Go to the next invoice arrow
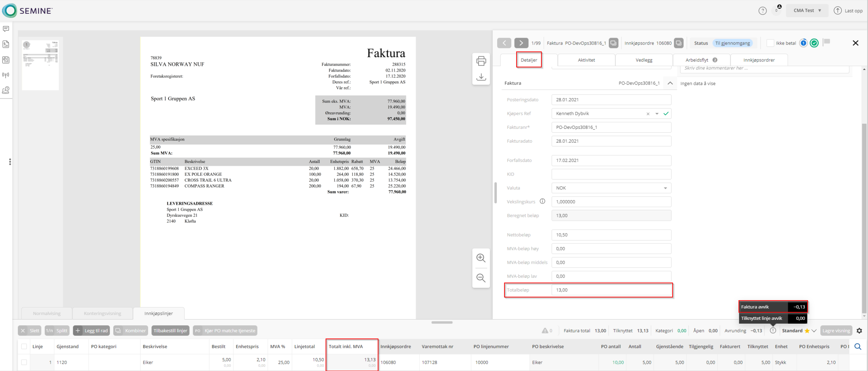 [x=521, y=43]
